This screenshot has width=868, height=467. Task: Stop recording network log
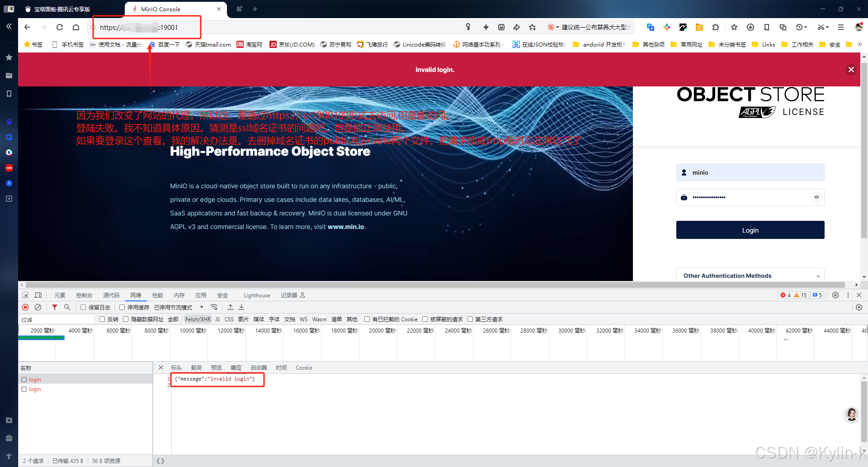pos(25,307)
